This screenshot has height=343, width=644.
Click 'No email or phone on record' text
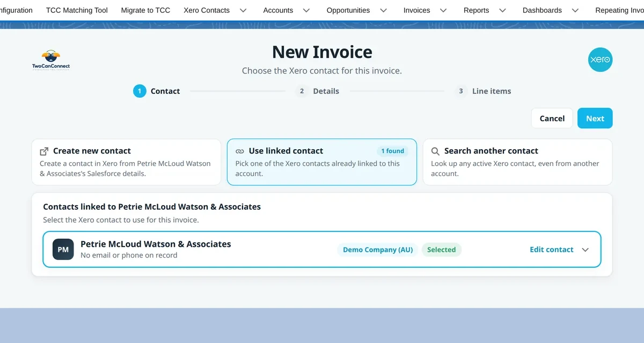[x=129, y=256]
